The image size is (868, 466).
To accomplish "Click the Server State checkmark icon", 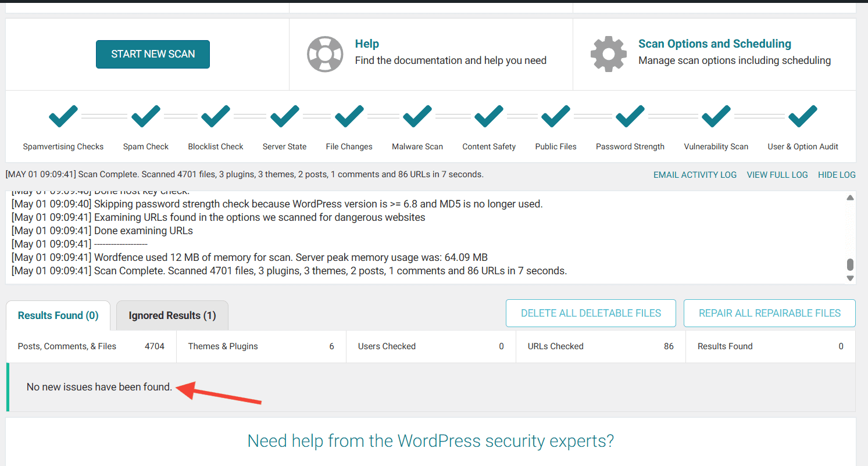I will coord(285,116).
